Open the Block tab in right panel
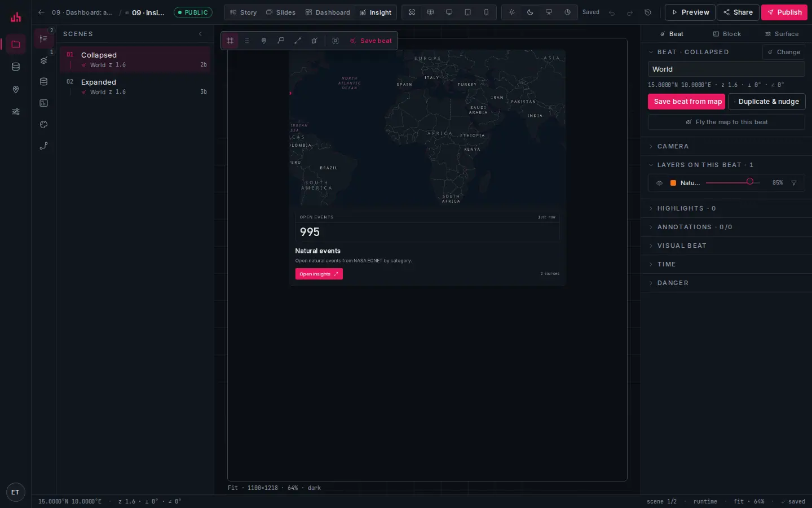Image resolution: width=812 pixels, height=508 pixels. click(x=727, y=34)
